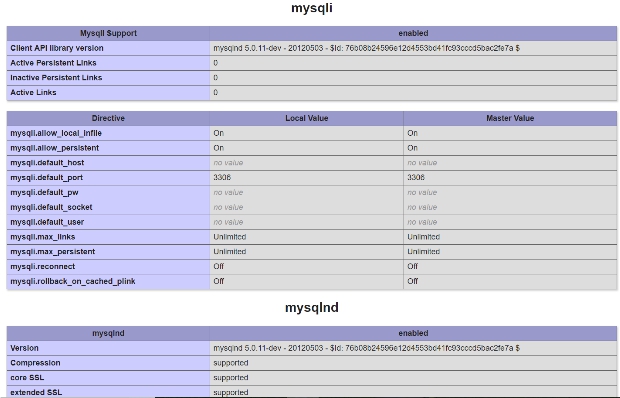Click master value 3306 for mysqli.default_port
620x398 pixels.
click(x=416, y=177)
